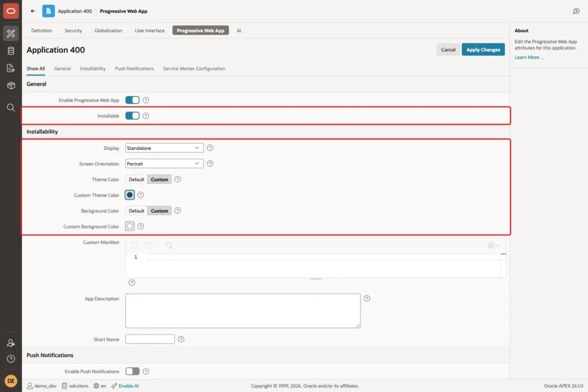This screenshot has width=588, height=392.
Task: Show help for Short Name field
Action: pyautogui.click(x=181, y=339)
